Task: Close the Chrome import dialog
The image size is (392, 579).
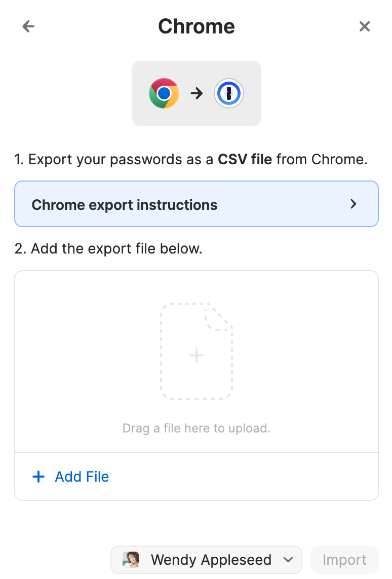Action: [x=364, y=26]
